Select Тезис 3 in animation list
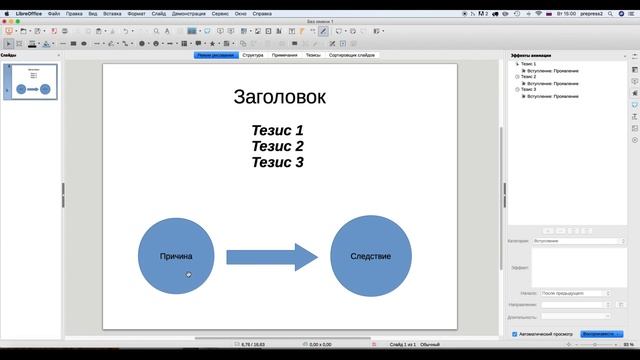640x360 pixels. [x=529, y=89]
